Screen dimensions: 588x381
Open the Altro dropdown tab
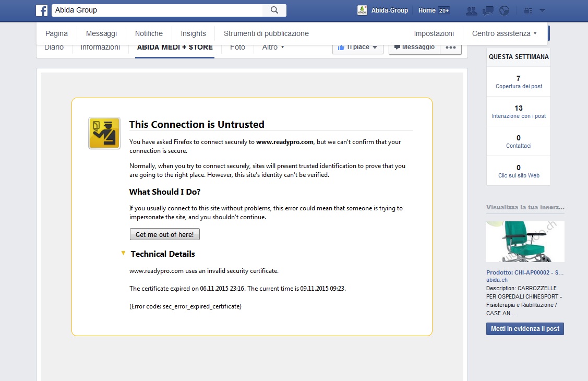pyautogui.click(x=273, y=47)
